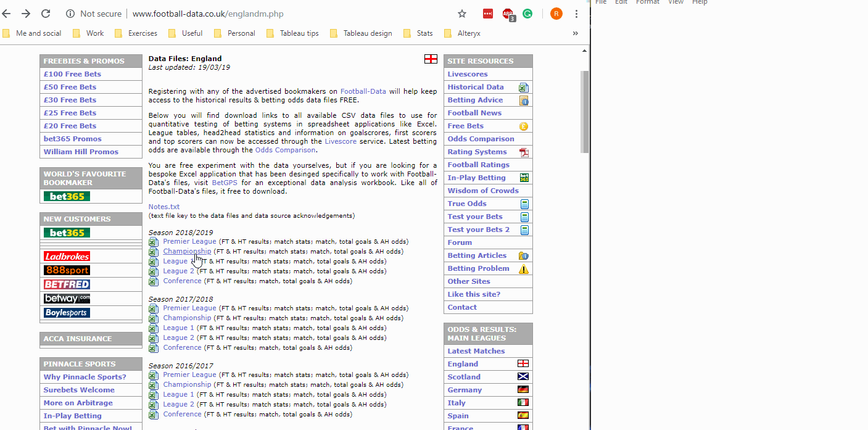Click the Germany flag in main leagues
The image size is (868, 430).
point(523,389)
